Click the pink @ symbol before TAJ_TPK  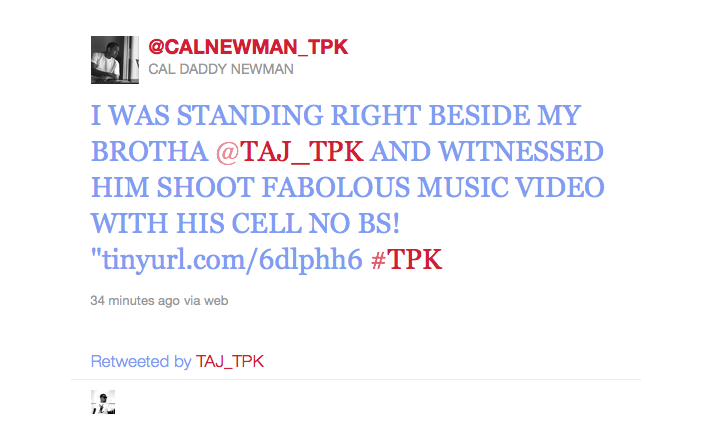click(x=227, y=152)
